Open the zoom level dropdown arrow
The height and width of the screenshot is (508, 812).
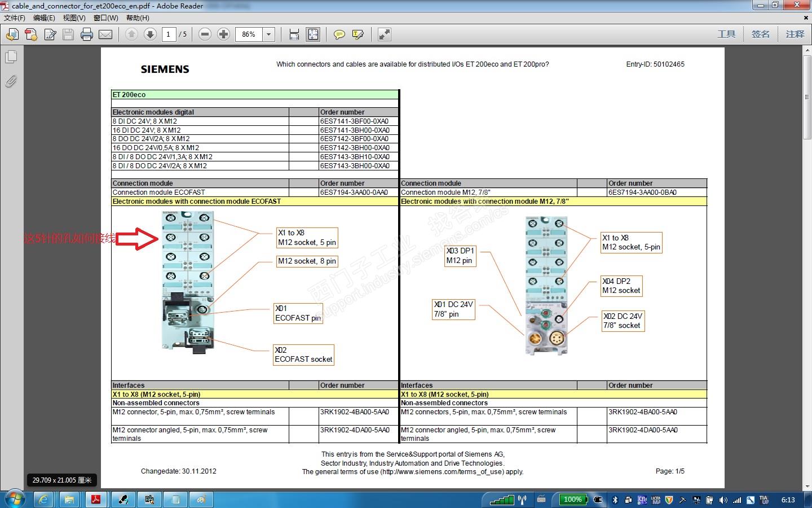coord(269,34)
